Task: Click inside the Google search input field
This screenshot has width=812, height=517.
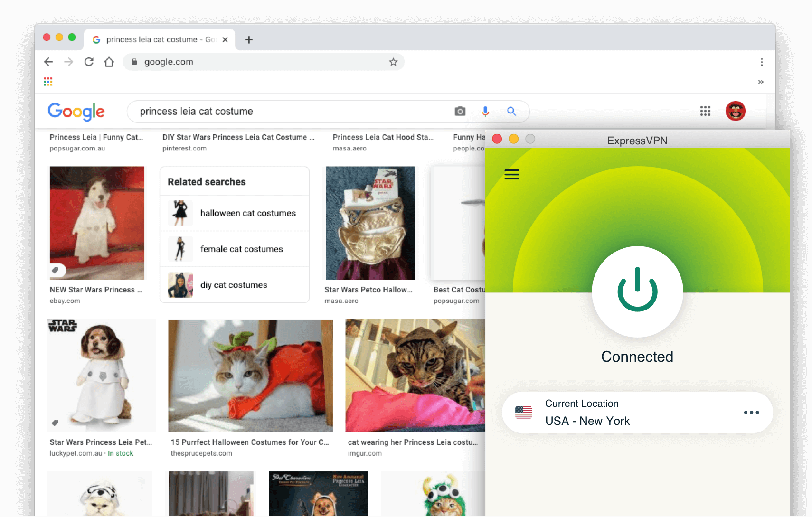Action: pos(285,111)
